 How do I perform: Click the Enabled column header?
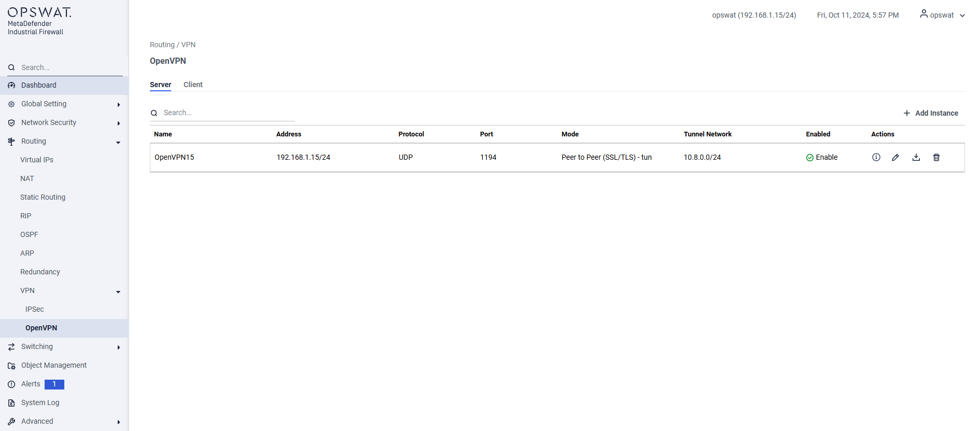(x=818, y=134)
